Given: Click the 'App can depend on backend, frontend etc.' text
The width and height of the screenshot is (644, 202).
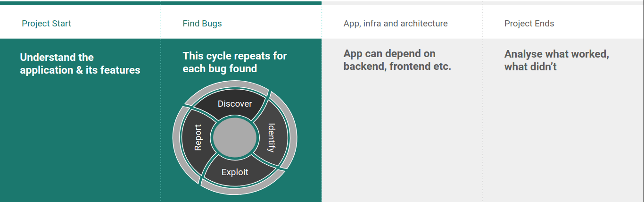Looking at the screenshot, I should 397,60.
